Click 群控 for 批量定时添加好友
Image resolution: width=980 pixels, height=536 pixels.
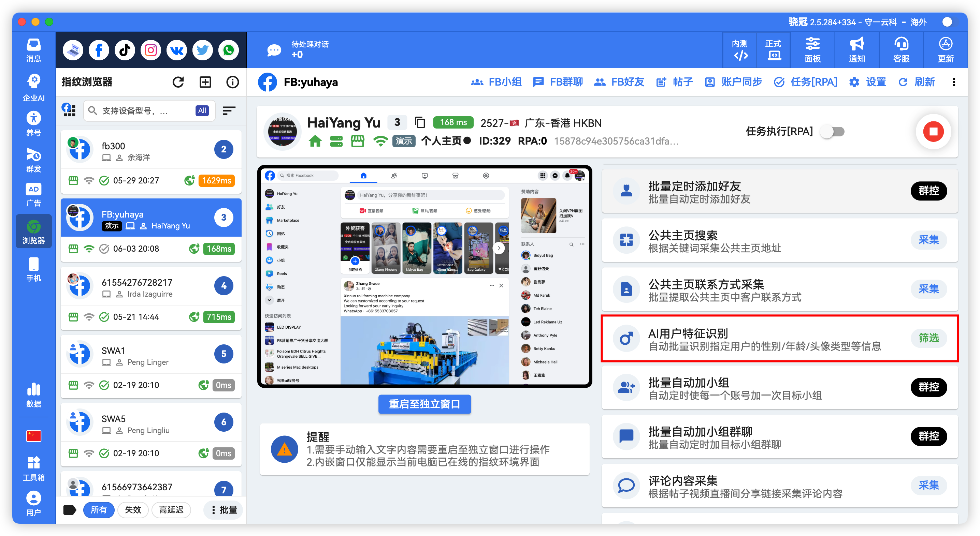(x=928, y=191)
